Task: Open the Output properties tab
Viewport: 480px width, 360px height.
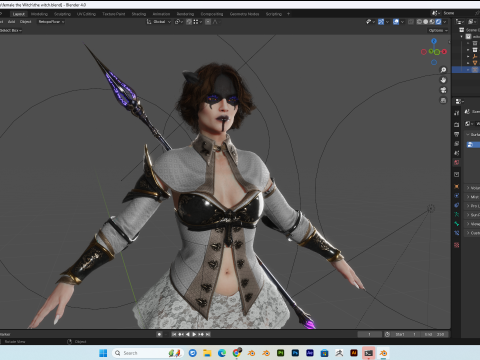Action: (x=457, y=134)
